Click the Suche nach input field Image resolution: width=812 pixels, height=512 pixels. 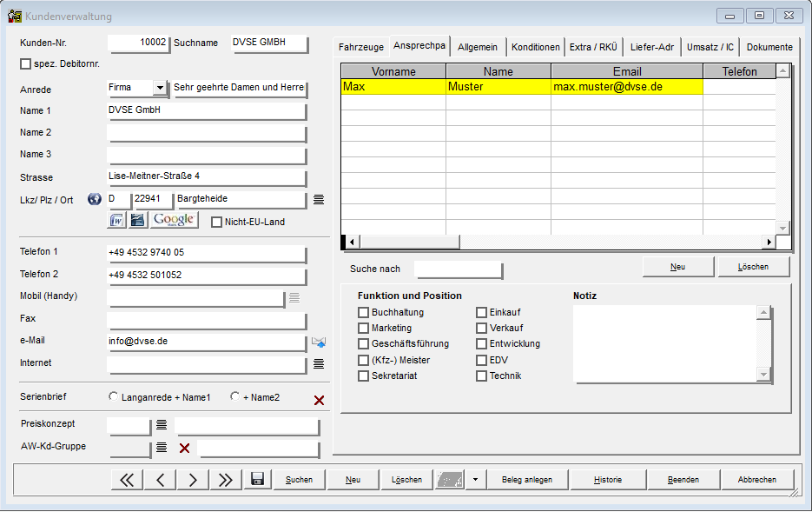(x=459, y=269)
